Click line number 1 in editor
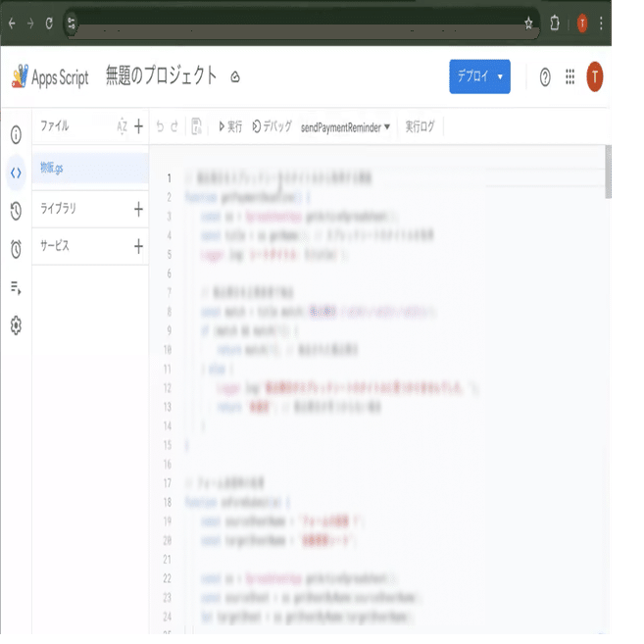This screenshot has width=644, height=644. [169, 177]
